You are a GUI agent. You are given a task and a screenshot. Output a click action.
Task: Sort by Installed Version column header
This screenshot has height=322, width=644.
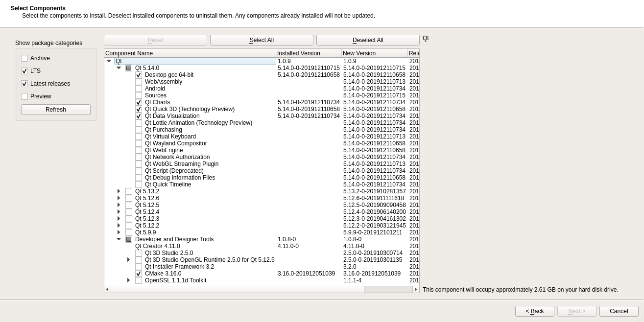(309, 53)
